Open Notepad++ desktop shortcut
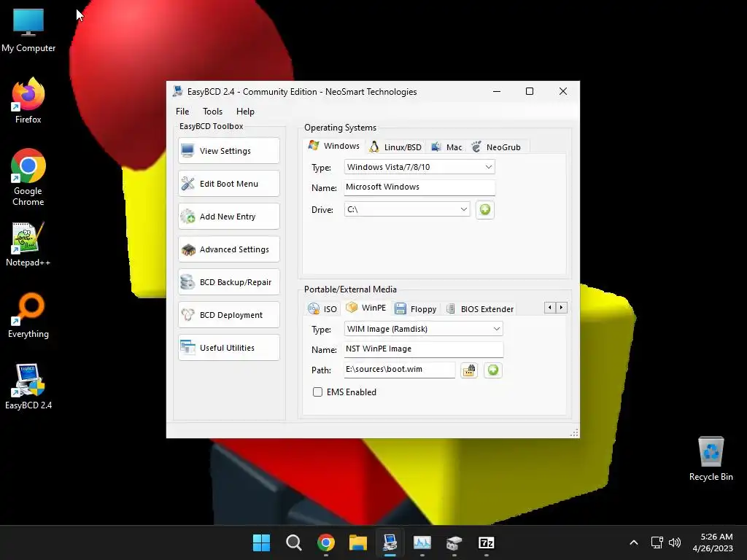The image size is (747, 560). 28,244
